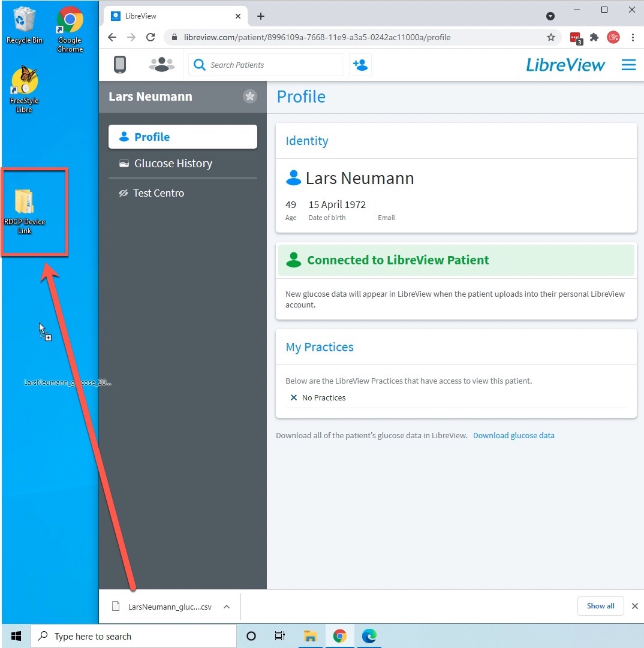Open the Recycle Bin desktop icon
644x648 pixels.
coord(24,26)
